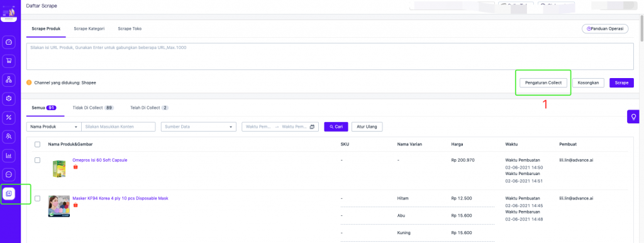Open the bar chart reports icon
Screen dimensions: 644x243
click(9, 155)
